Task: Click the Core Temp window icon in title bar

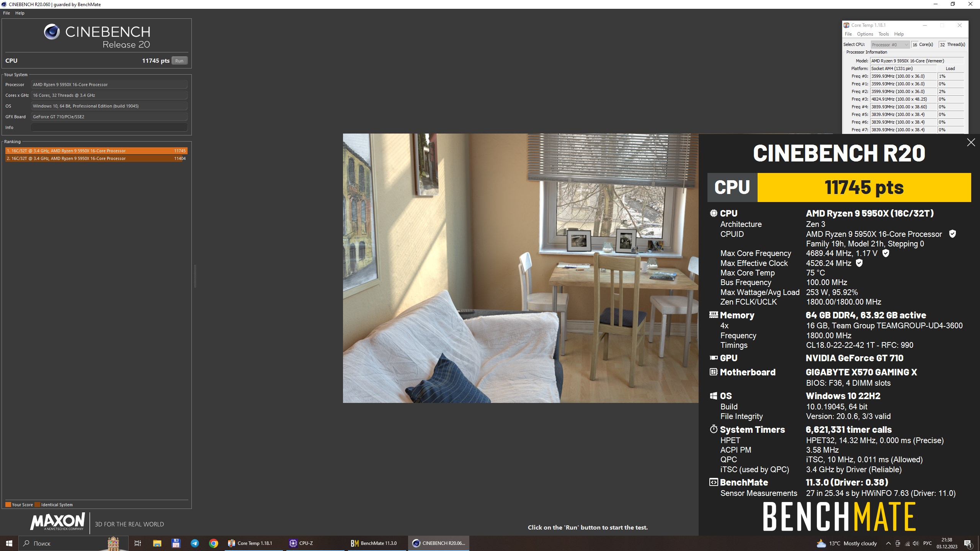Action: pyautogui.click(x=846, y=25)
